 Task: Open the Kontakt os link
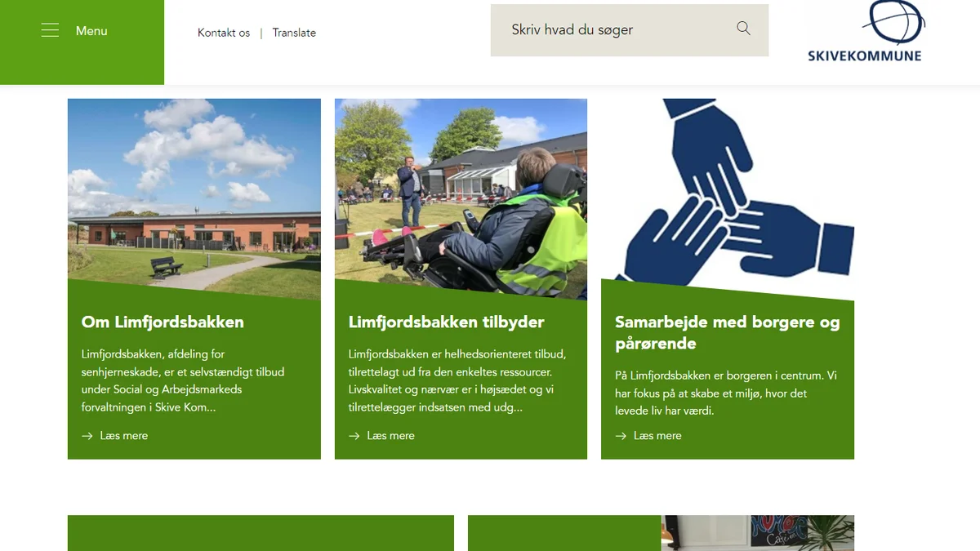pos(224,33)
